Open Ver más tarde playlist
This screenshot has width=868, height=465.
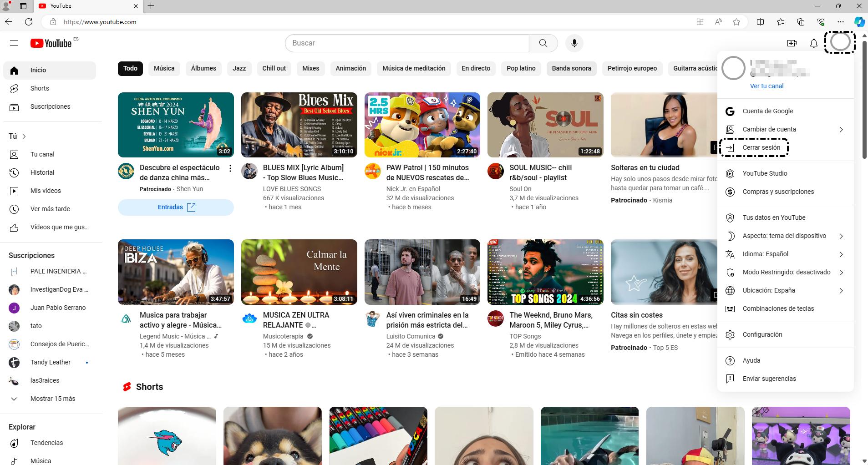click(50, 209)
